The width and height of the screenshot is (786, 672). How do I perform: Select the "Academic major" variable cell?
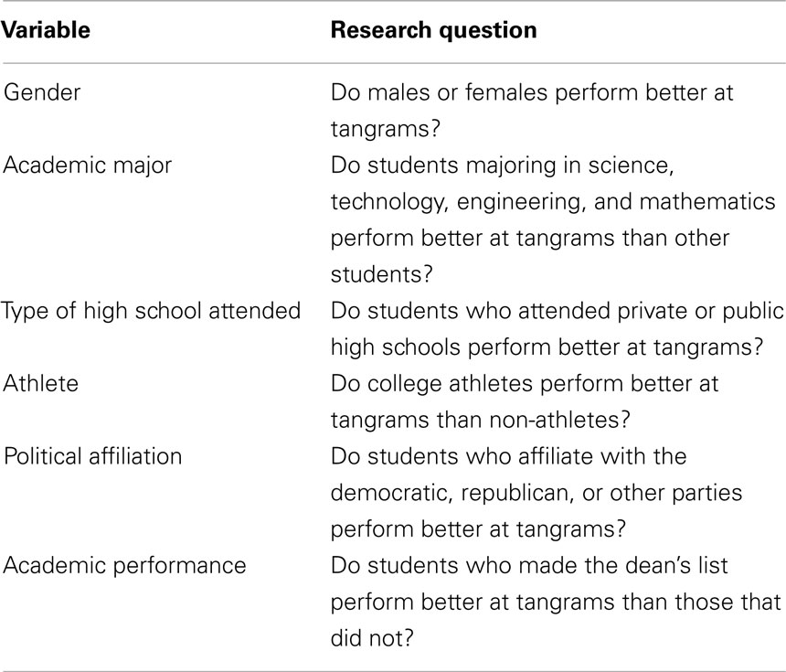coord(88,166)
